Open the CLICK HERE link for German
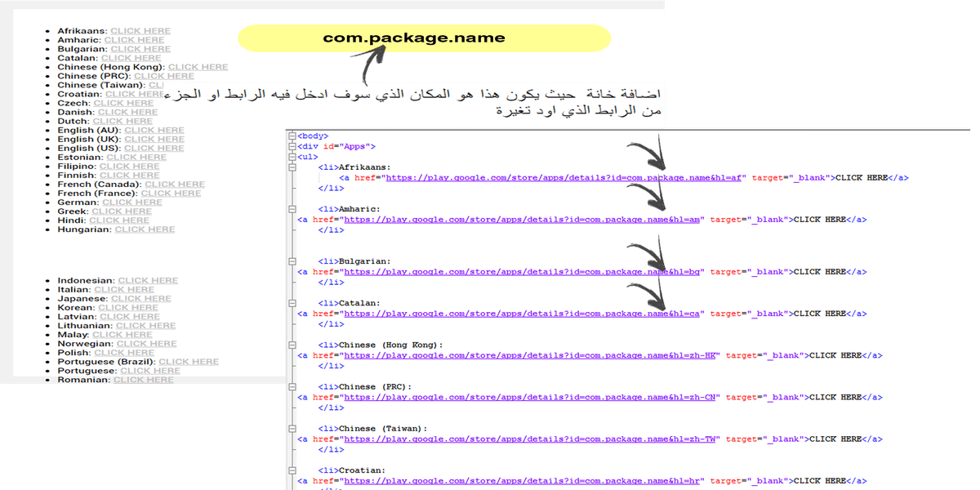Screen dimensions: 980x490 pos(133,202)
